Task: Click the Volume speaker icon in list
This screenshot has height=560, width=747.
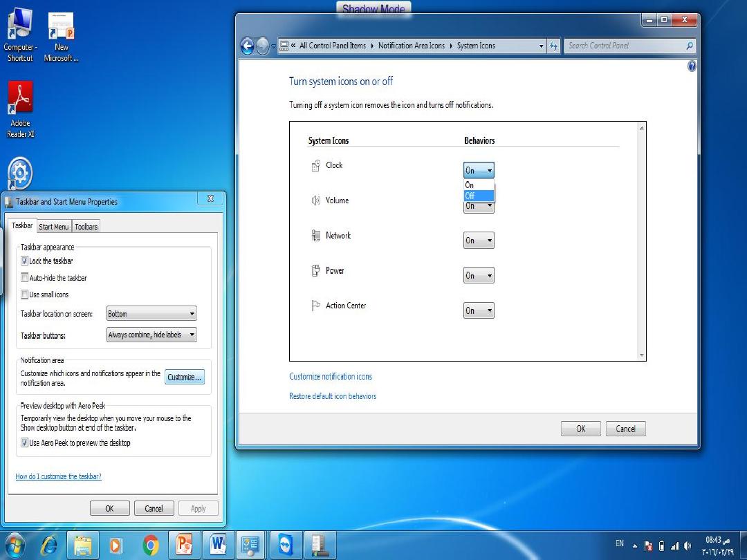Action: point(315,200)
